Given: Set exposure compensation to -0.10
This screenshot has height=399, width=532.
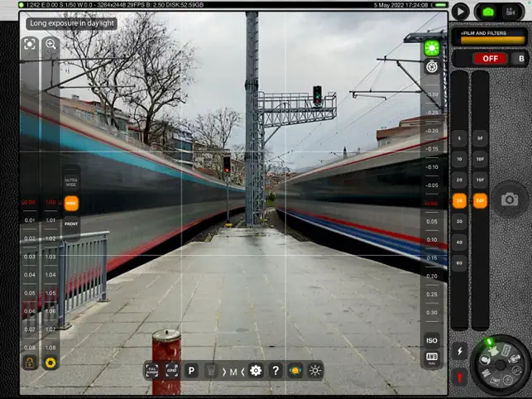Looking at the screenshot, I should [x=432, y=167].
